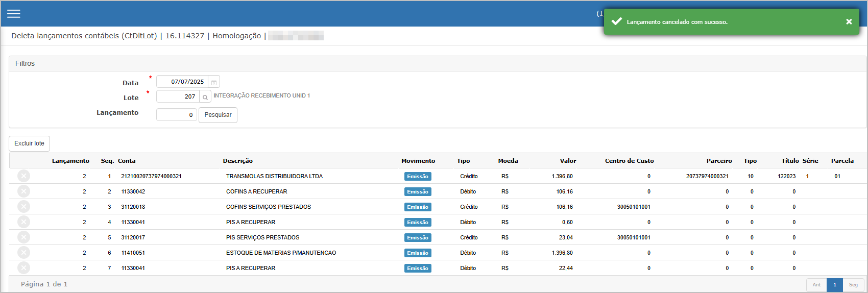Click the magnifier lookup icon beside Lote

click(205, 97)
